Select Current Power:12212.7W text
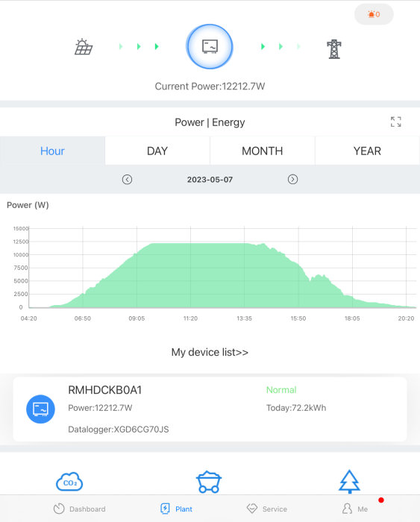This screenshot has width=420, height=522. (x=210, y=87)
